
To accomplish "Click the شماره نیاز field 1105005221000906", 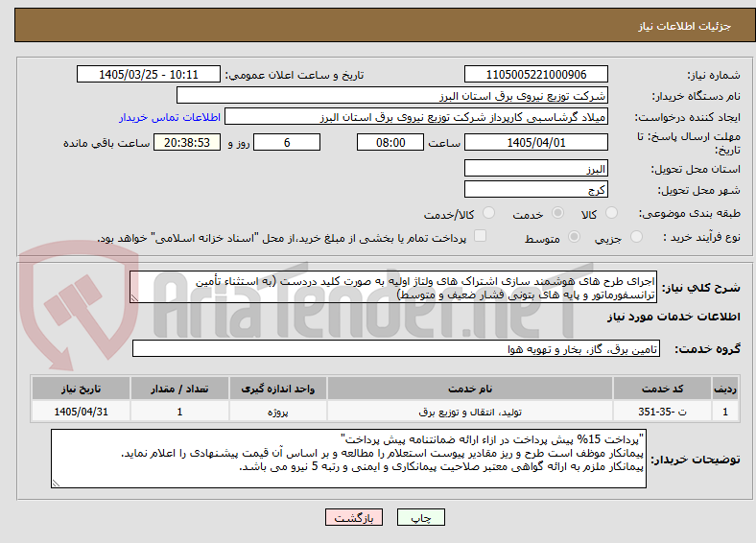I will point(536,74).
